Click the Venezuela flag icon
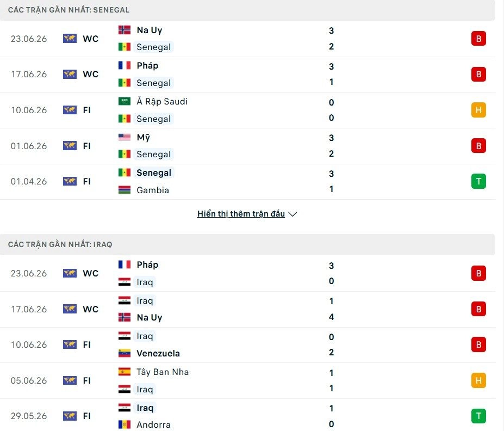 tap(125, 353)
